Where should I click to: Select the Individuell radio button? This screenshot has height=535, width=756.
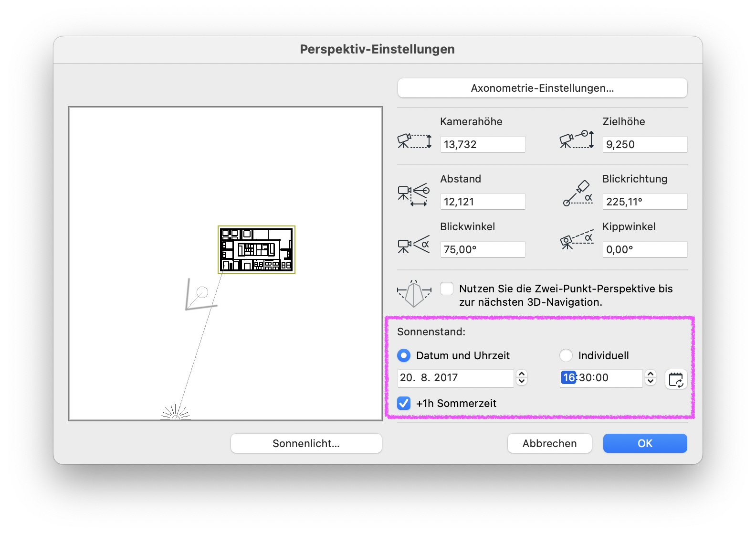coord(566,355)
